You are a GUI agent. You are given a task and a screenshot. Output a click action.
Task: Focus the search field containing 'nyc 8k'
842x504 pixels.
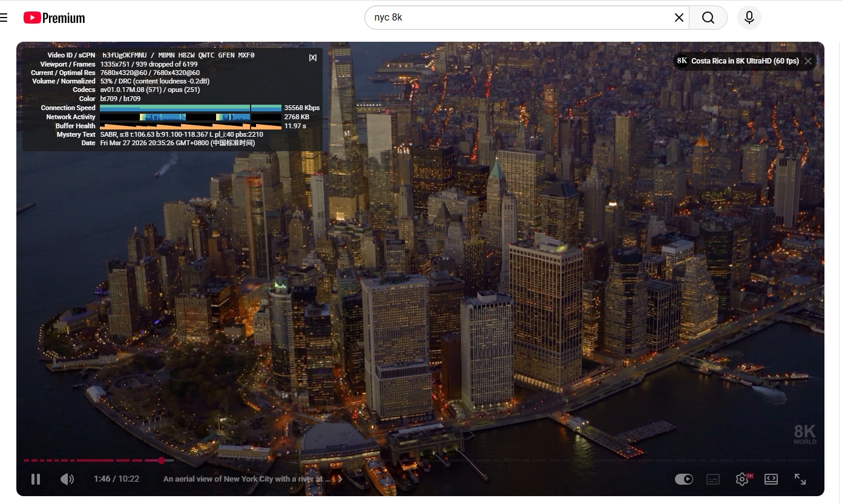(515, 18)
